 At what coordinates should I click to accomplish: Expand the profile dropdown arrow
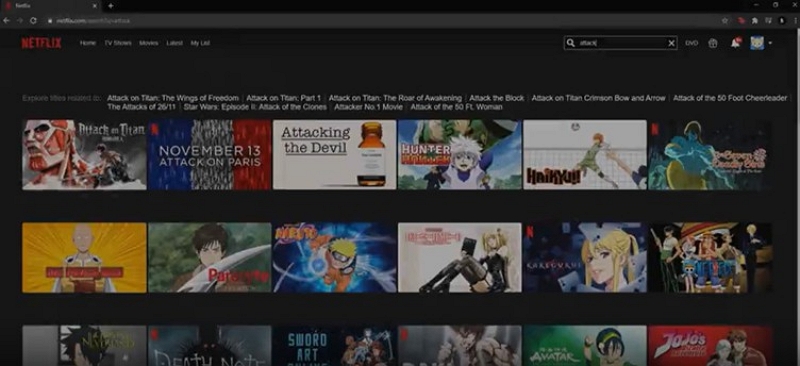pyautogui.click(x=770, y=43)
